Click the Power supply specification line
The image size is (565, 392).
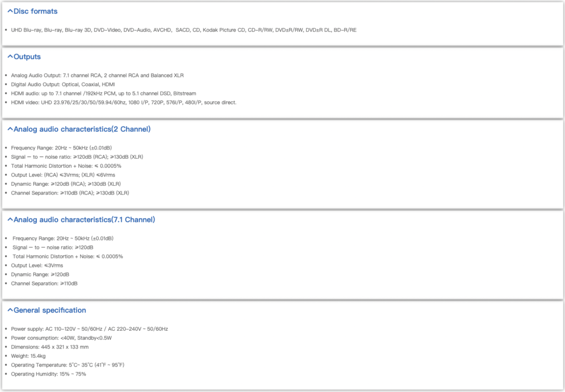pyautogui.click(x=89, y=329)
